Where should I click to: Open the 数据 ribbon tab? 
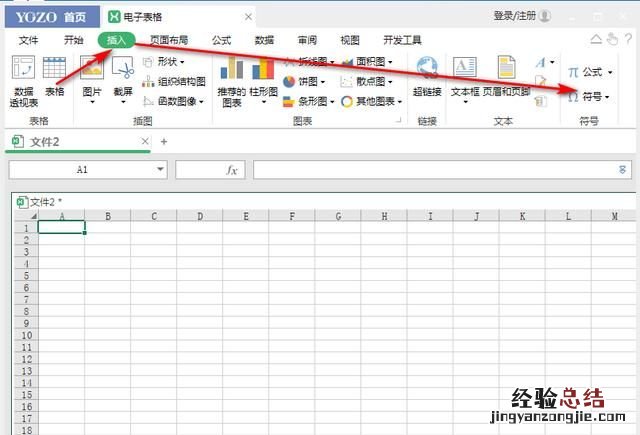[264, 40]
